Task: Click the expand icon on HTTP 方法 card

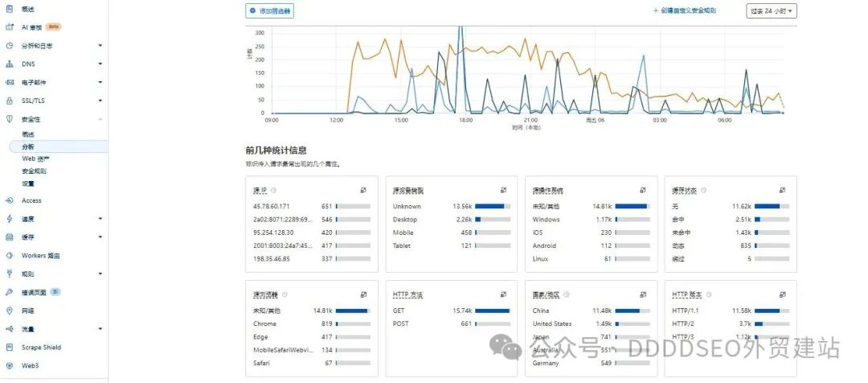Action: tap(503, 294)
